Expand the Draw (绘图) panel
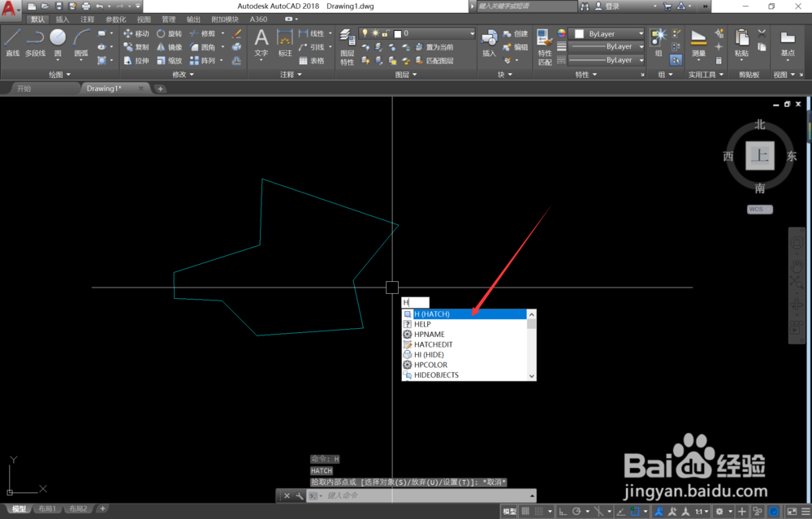 click(60, 75)
